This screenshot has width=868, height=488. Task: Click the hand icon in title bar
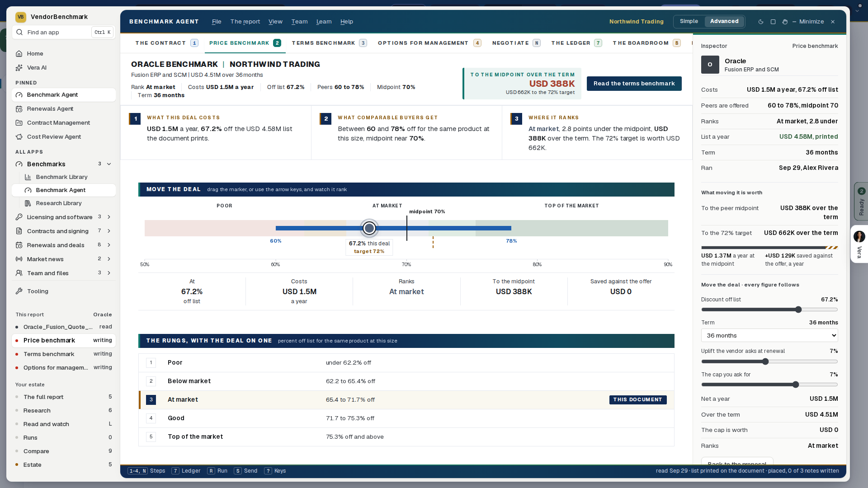coord(785,22)
